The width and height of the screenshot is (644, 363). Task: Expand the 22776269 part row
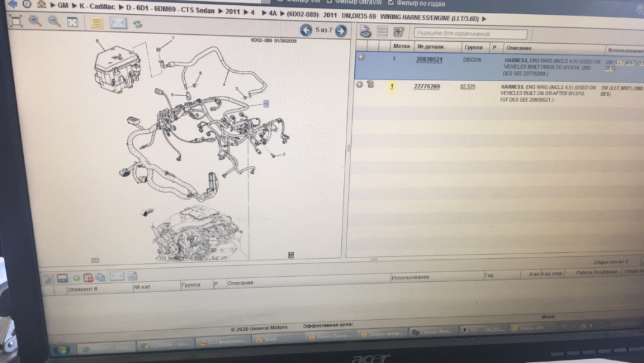359,84
